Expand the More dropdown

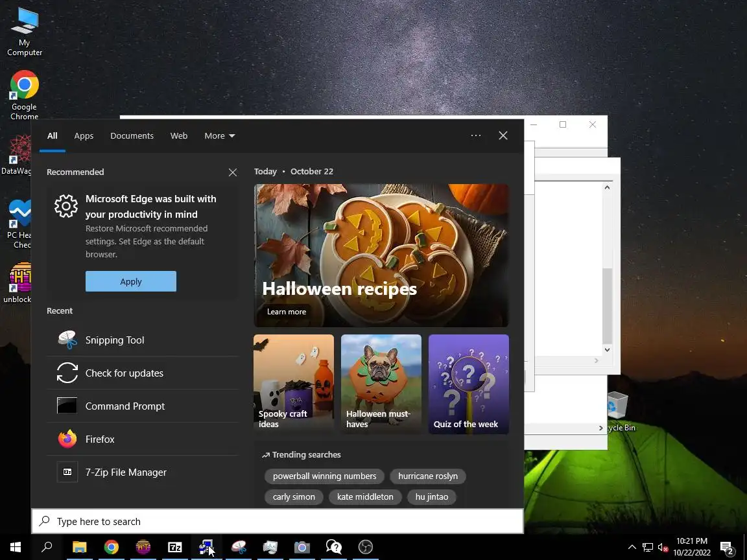220,135
